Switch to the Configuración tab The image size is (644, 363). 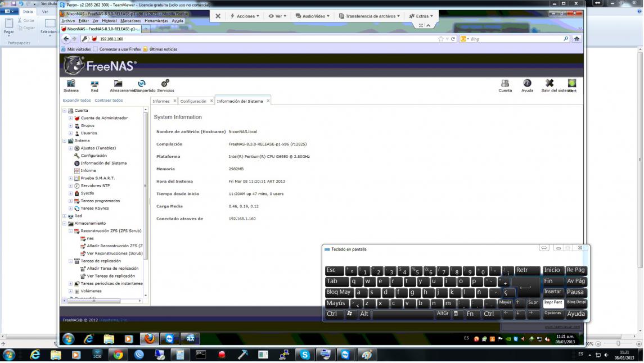[193, 101]
